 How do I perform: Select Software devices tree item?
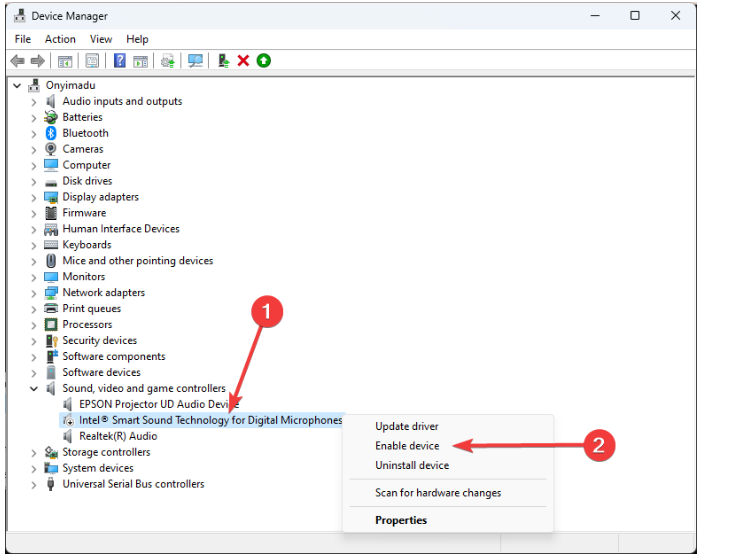click(x=101, y=372)
